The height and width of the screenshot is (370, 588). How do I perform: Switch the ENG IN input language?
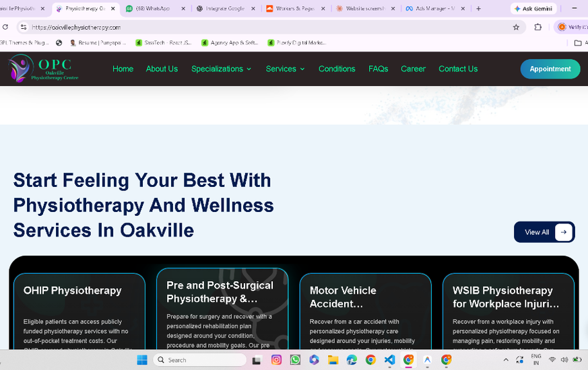(536, 359)
